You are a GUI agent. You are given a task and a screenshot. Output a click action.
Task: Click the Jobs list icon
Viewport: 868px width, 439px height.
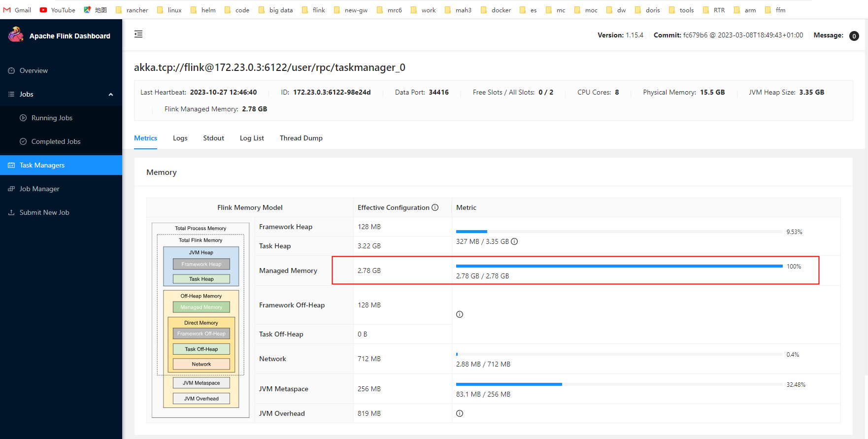point(11,94)
